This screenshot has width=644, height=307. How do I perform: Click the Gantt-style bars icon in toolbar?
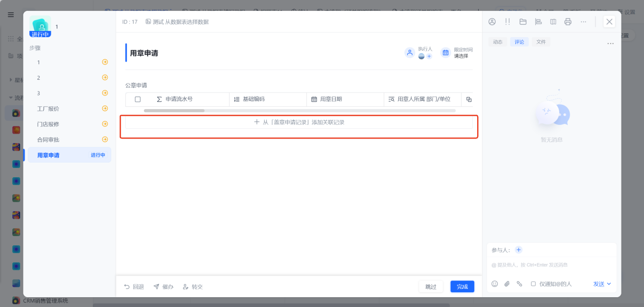point(538,22)
